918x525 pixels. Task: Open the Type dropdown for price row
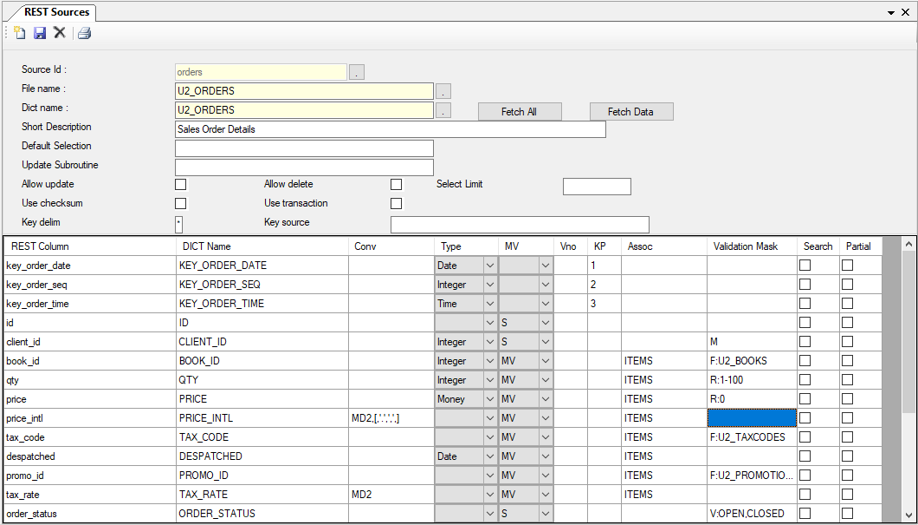[490, 399]
